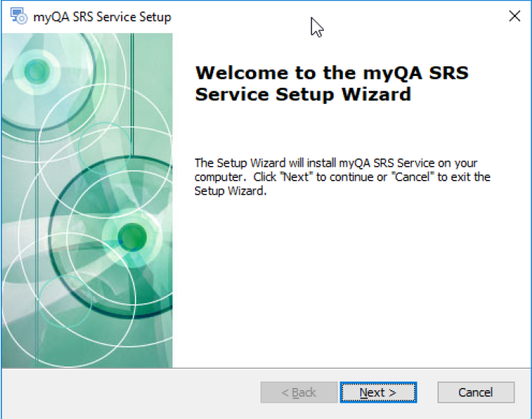Click the installer icon in title bar
The image size is (532, 419).
(18, 16)
